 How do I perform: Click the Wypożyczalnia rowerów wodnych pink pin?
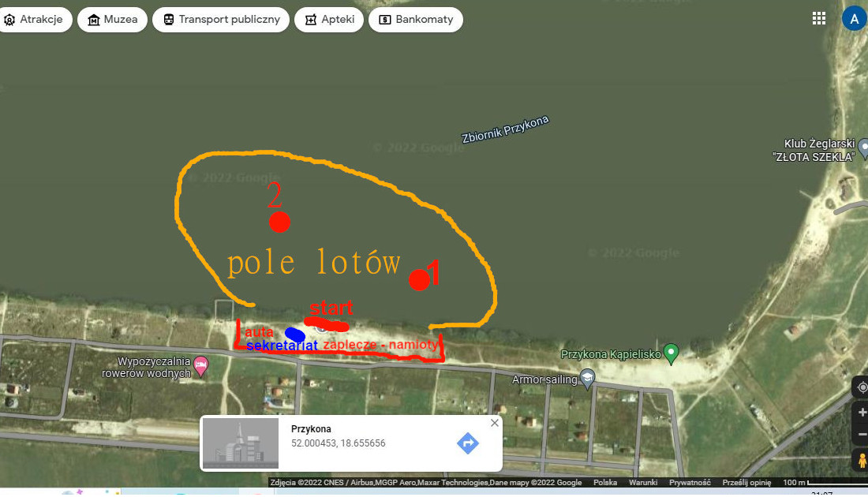(x=201, y=365)
